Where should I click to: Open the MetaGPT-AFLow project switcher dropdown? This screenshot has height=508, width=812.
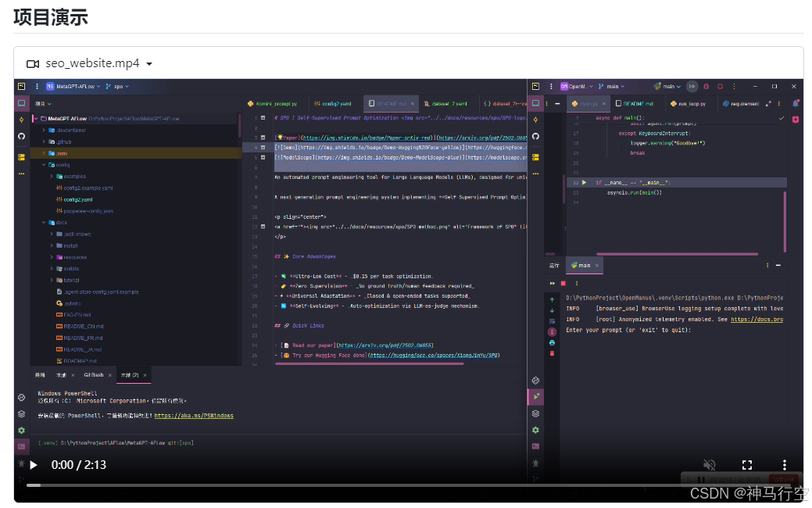point(73,87)
